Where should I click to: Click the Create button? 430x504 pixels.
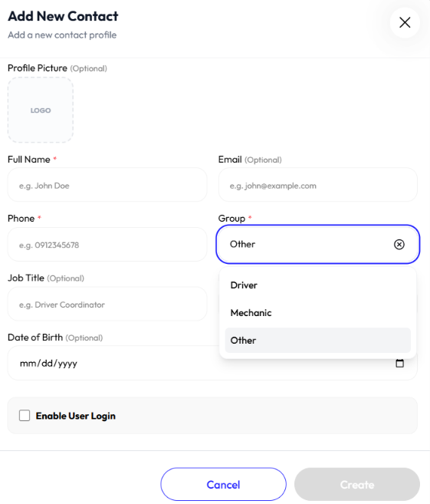tap(356, 484)
